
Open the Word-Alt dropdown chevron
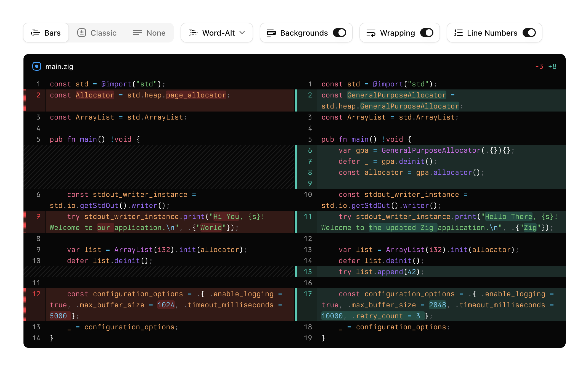click(242, 33)
